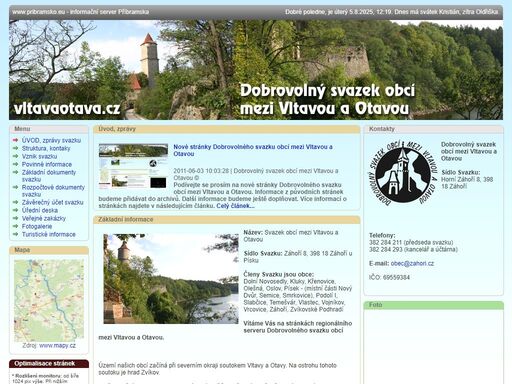This screenshot has height=384, width=512.
Task: Click red arrow icon beside ÚVOD
Action: [x=15, y=140]
